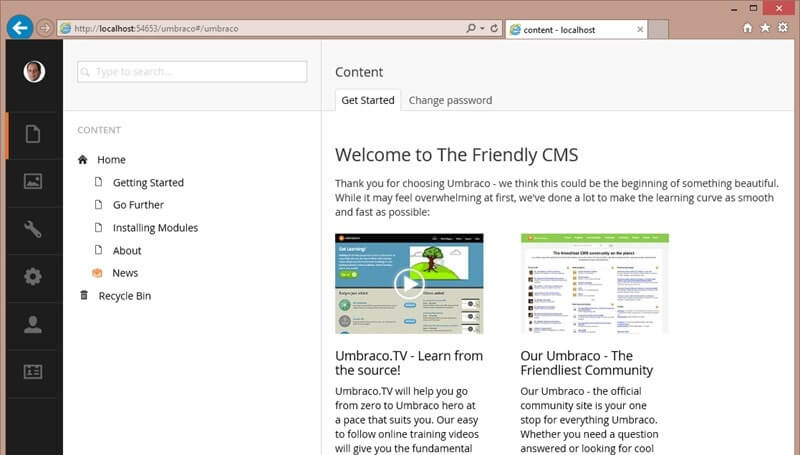Select Go Further in the content tree
Viewport: 800px width, 455px height.
click(138, 205)
